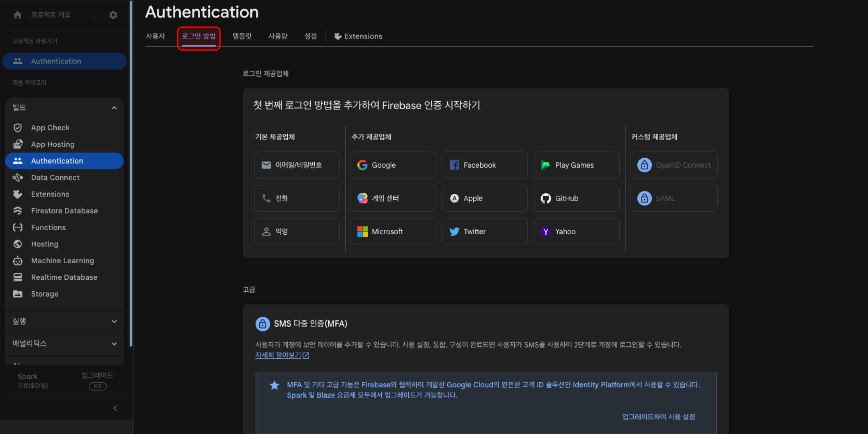Click the GitHub logo icon
Image resolution: width=868 pixels, height=434 pixels.
tap(546, 198)
